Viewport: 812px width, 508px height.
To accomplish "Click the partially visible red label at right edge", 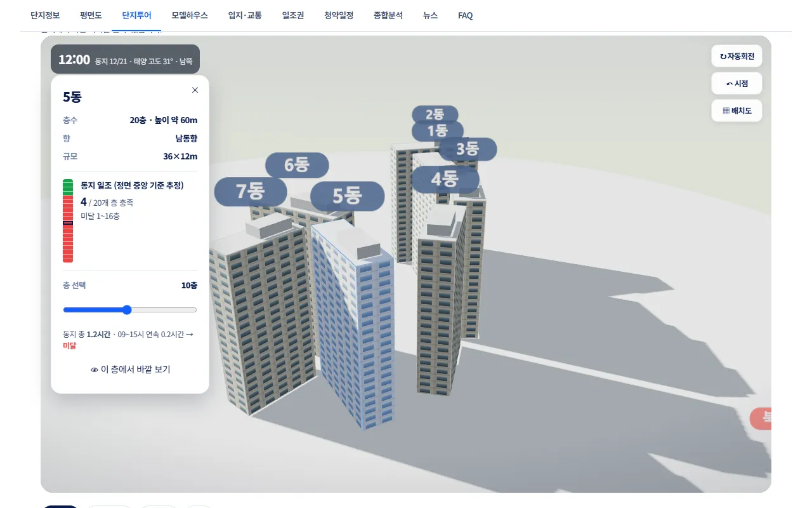I will 761,418.
